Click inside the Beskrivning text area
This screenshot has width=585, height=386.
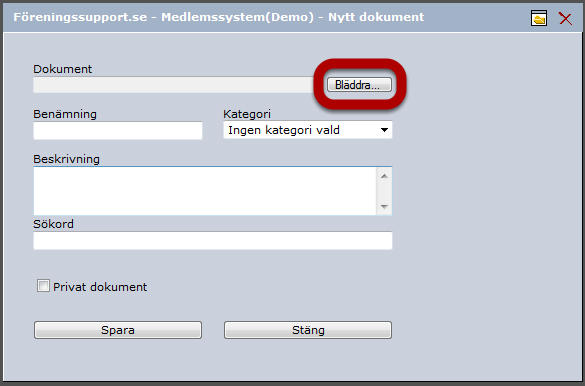205,191
